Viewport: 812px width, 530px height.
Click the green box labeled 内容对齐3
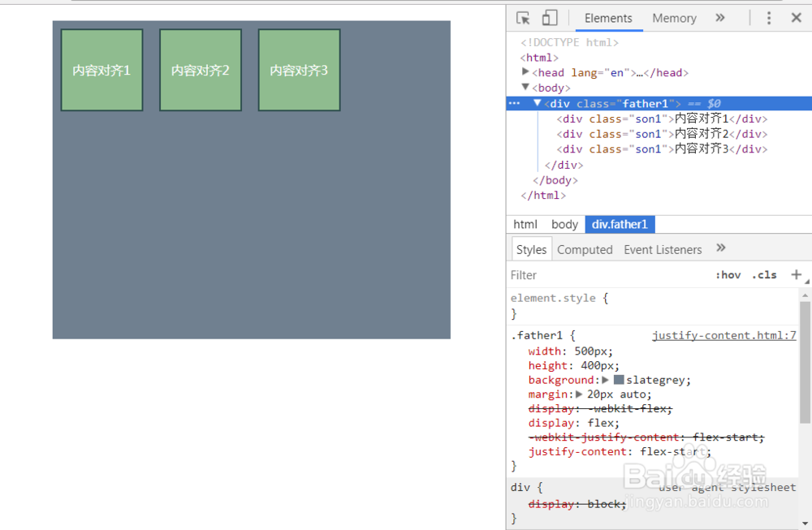(300, 70)
